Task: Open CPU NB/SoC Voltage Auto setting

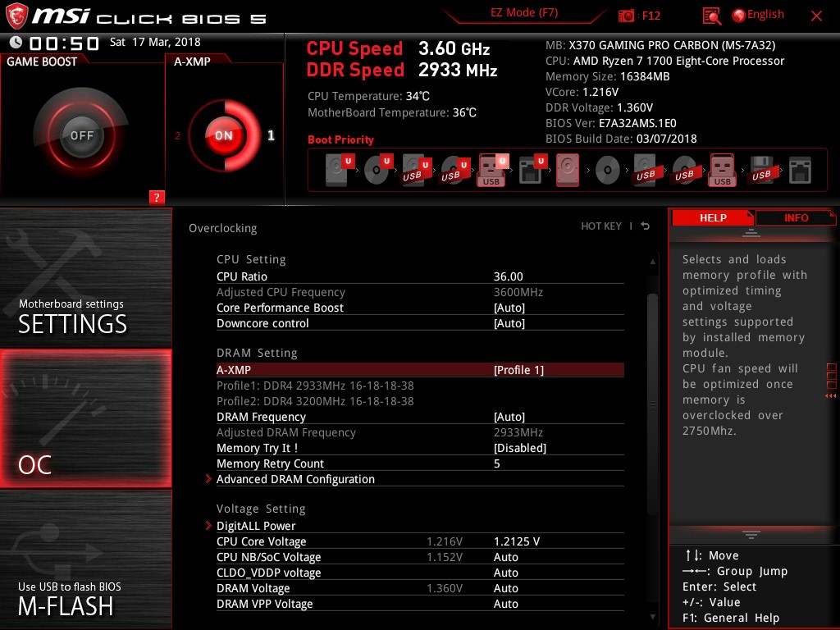Action: (420, 557)
